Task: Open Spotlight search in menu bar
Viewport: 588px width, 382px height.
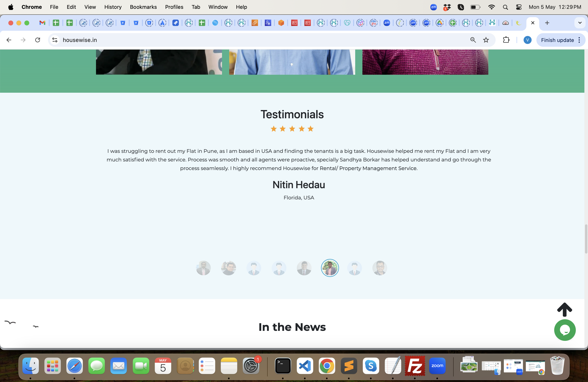Action: coord(505,7)
